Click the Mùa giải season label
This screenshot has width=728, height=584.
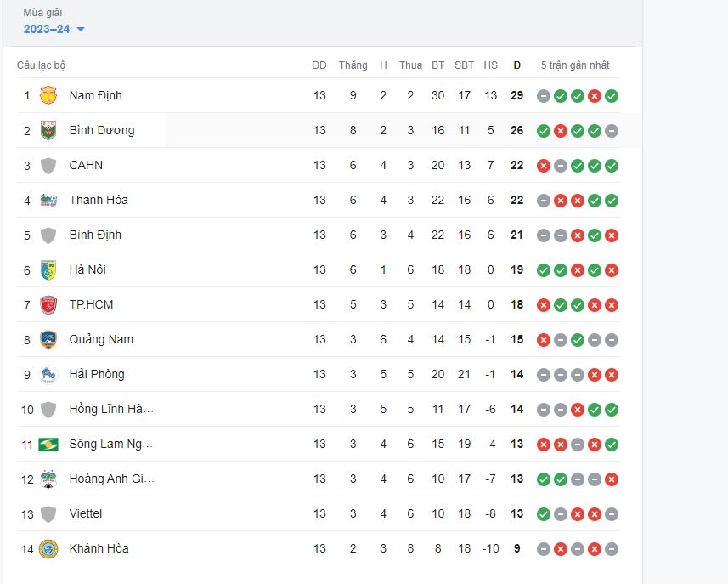click(42, 13)
